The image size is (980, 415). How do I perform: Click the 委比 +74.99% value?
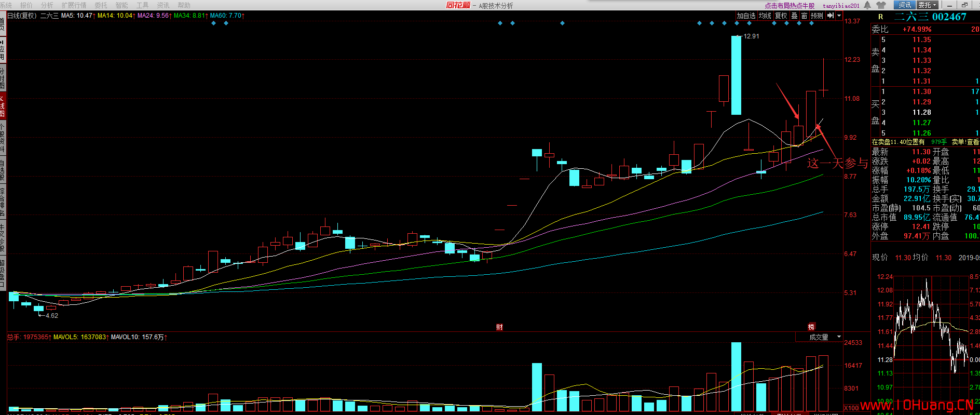[917, 30]
